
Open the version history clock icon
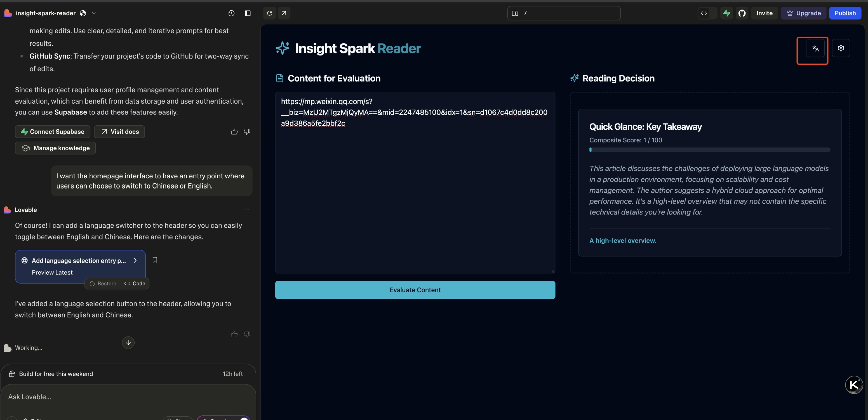[231, 13]
